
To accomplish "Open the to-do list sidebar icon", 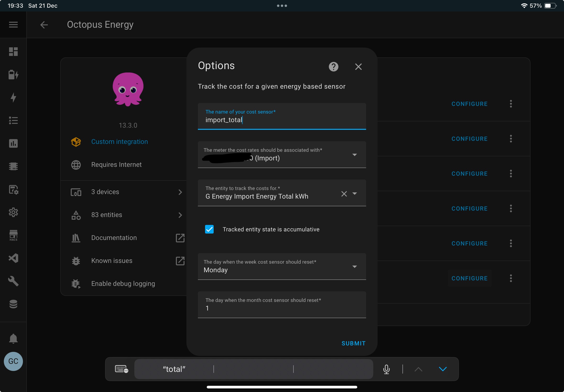I will 13,120.
